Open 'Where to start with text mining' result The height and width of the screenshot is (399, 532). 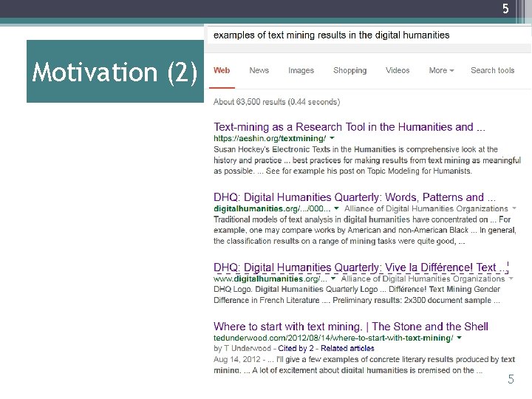point(350,327)
